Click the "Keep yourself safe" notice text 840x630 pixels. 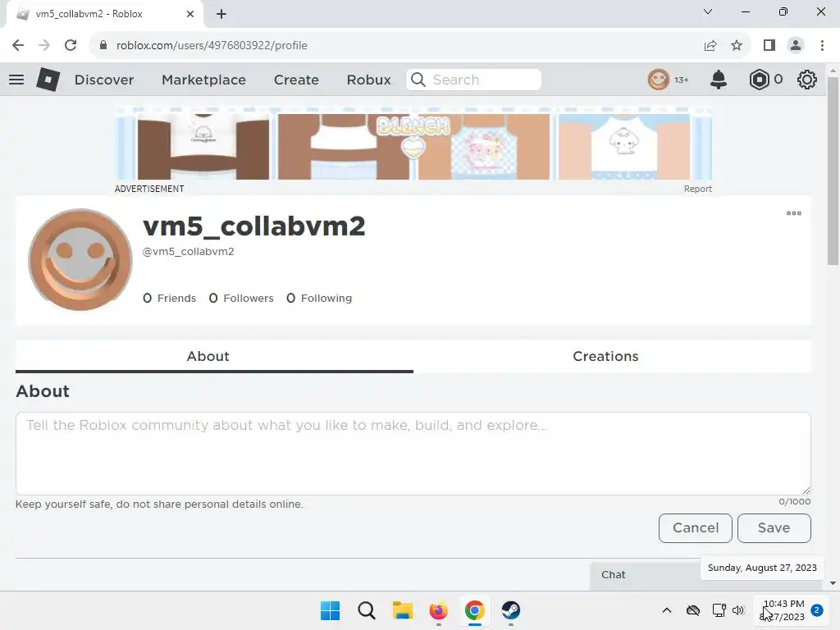tap(159, 504)
